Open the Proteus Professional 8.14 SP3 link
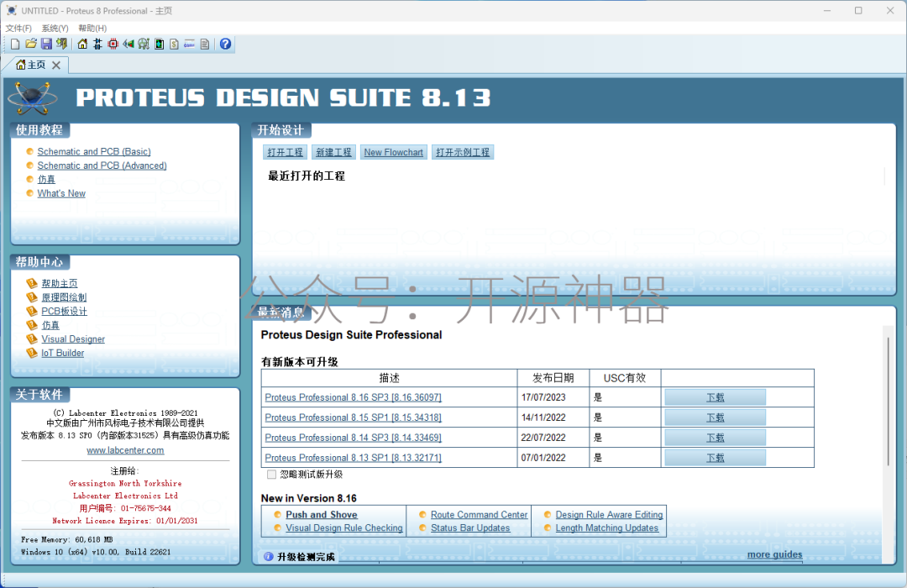The image size is (907, 588). point(353,438)
